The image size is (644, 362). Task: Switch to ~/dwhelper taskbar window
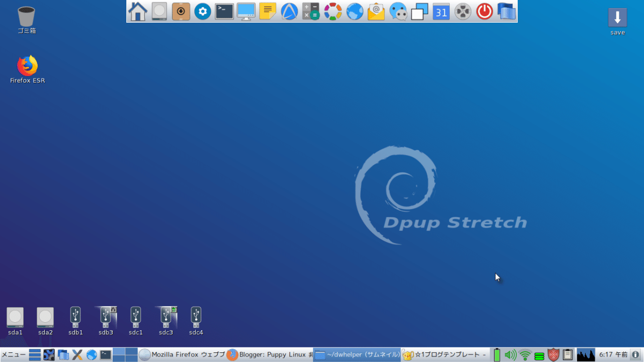point(357,355)
